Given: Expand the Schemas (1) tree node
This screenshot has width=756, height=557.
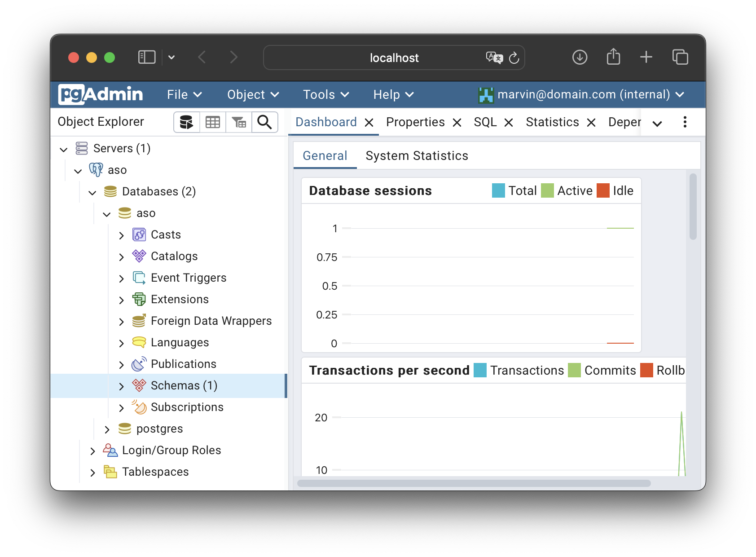Looking at the screenshot, I should (x=121, y=386).
